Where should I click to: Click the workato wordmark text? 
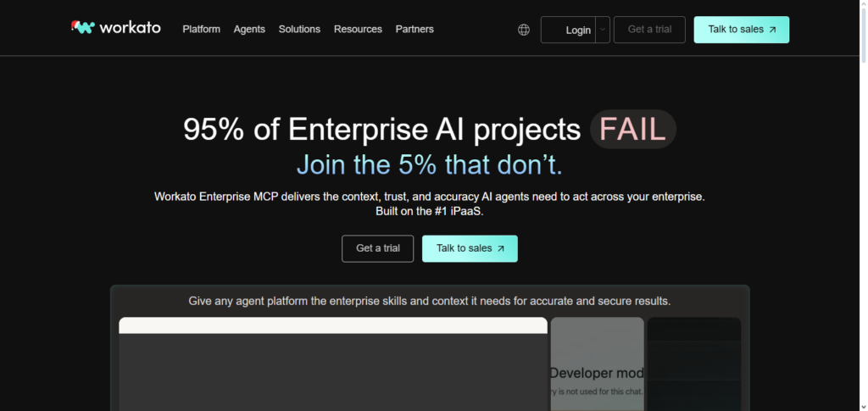130,28
